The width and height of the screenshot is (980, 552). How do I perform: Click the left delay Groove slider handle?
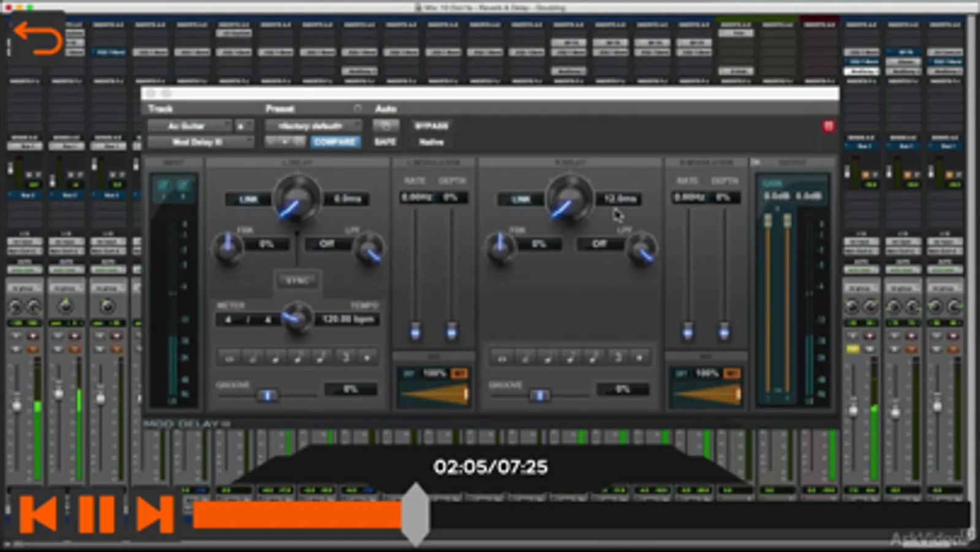pos(267,396)
